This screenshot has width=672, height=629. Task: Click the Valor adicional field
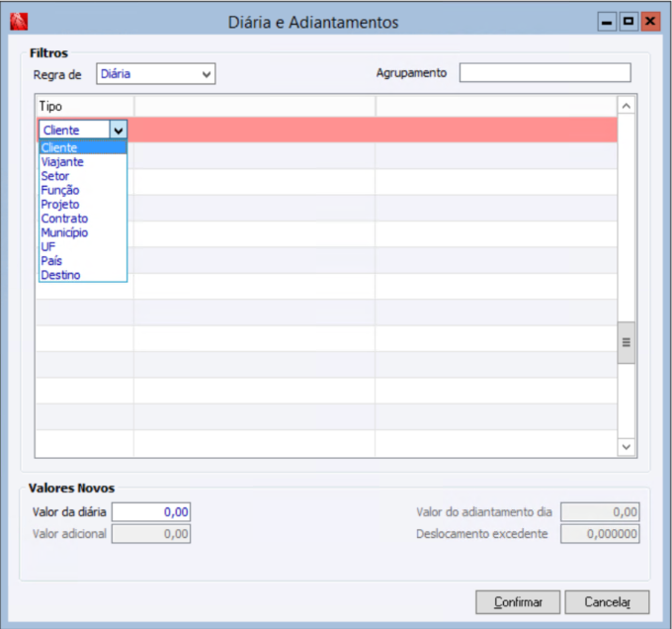click(x=151, y=534)
